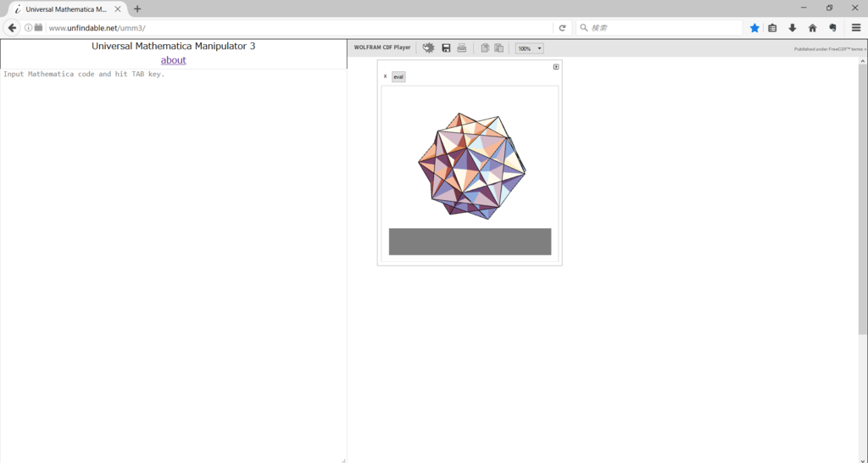Click the gray rectangle below the polyhedron
The width and height of the screenshot is (868, 463).
tap(470, 242)
